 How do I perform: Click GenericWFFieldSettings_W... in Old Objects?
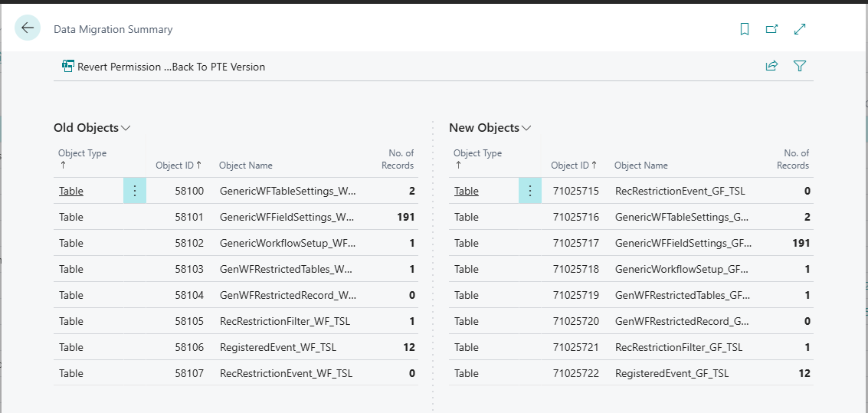(x=287, y=217)
